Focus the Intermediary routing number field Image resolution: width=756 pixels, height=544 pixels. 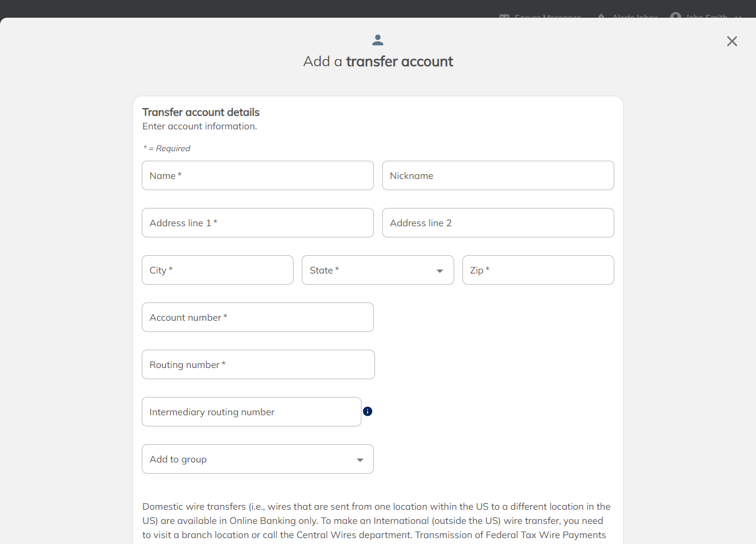point(252,412)
